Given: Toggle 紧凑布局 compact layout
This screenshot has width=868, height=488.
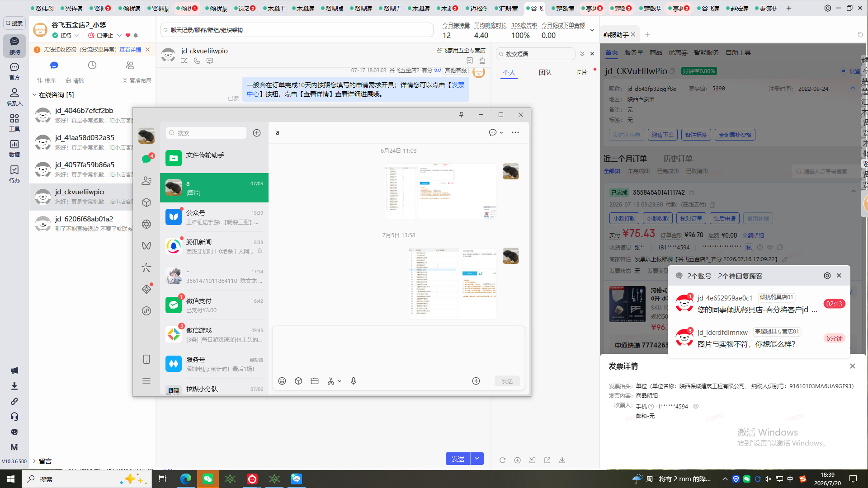Looking at the screenshot, I should 137,80.
